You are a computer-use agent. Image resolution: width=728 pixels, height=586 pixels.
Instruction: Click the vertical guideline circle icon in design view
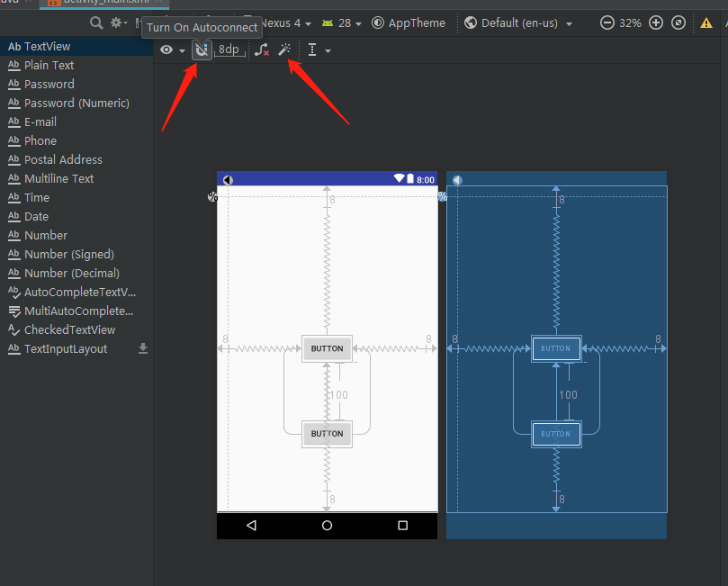click(228, 180)
